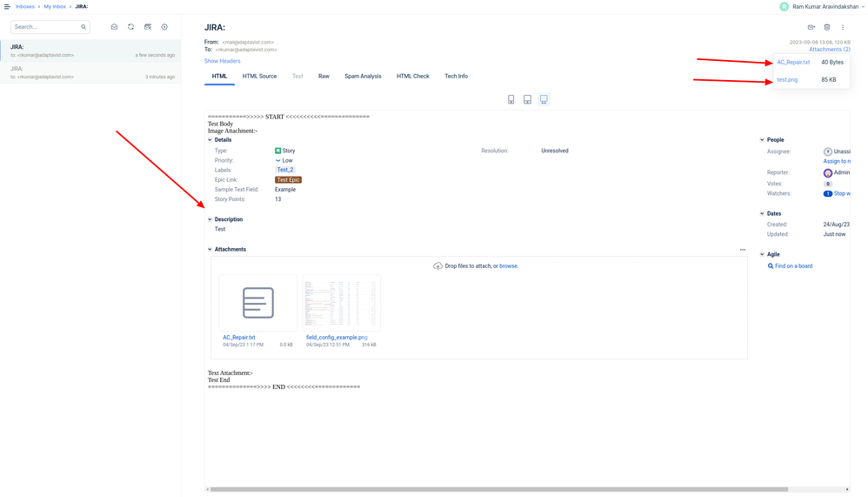Image resolution: width=868 pixels, height=497 pixels.
Task: Open the hamburger navigation menu
Action: pos(7,7)
